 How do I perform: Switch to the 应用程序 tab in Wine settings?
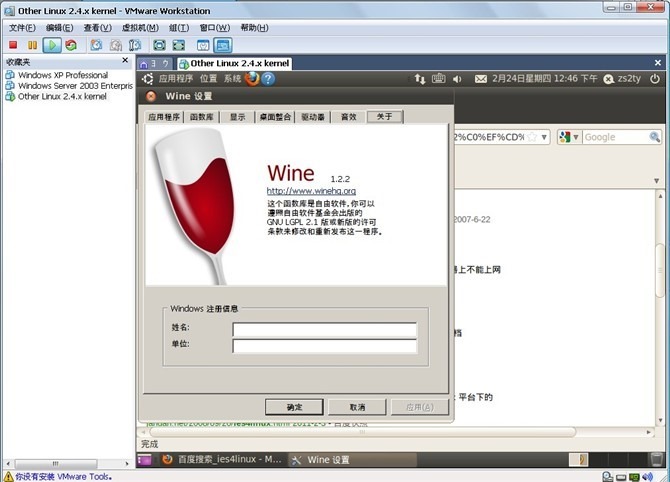164,117
